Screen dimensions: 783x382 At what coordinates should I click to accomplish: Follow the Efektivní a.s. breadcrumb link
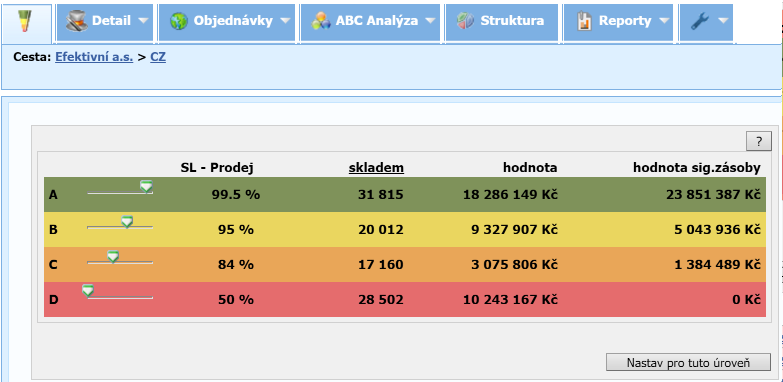tap(94, 57)
